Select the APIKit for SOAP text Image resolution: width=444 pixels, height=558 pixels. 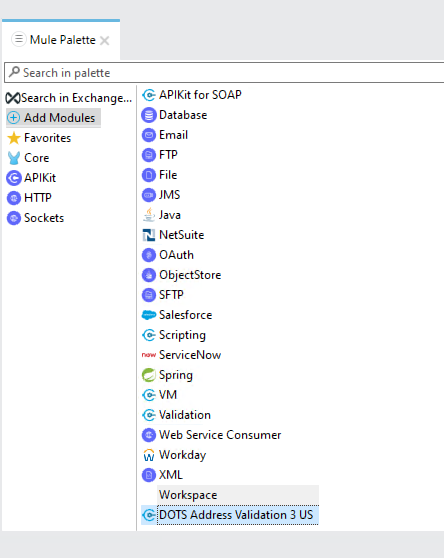[x=200, y=95]
